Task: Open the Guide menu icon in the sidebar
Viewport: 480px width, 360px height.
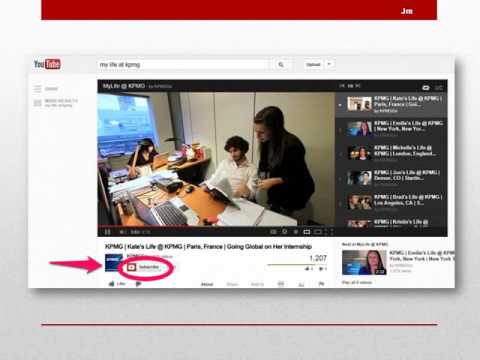Action: tap(37, 89)
